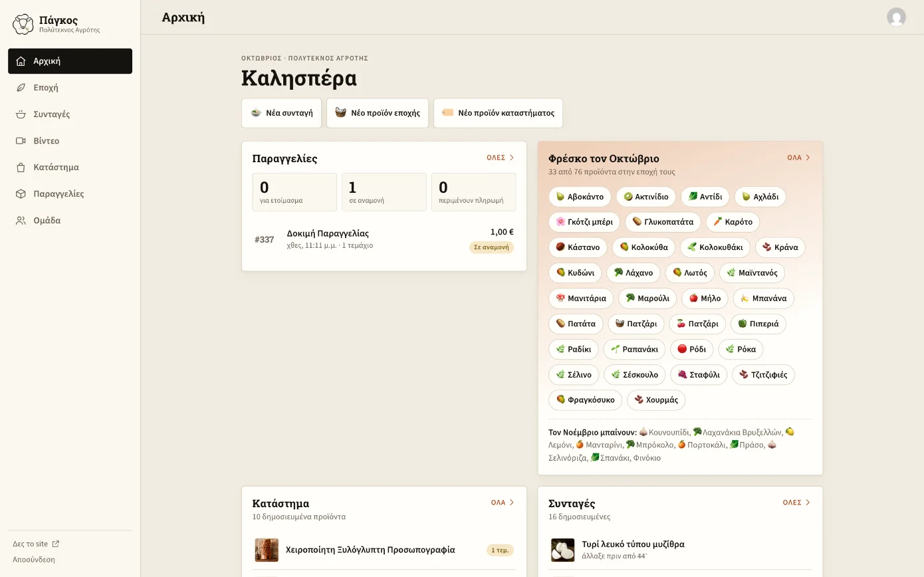Viewport: 924px width, 577px height.
Task: Open Χειροποίητη Ξυλόγλυπτη Προσωπογραφία thumbnail
Action: pos(267,550)
